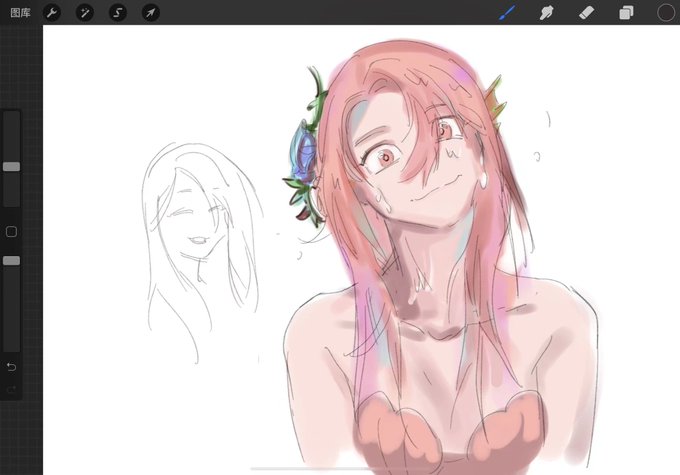The height and width of the screenshot is (475, 680).
Task: Redo the undone stroke
Action: click(x=11, y=389)
